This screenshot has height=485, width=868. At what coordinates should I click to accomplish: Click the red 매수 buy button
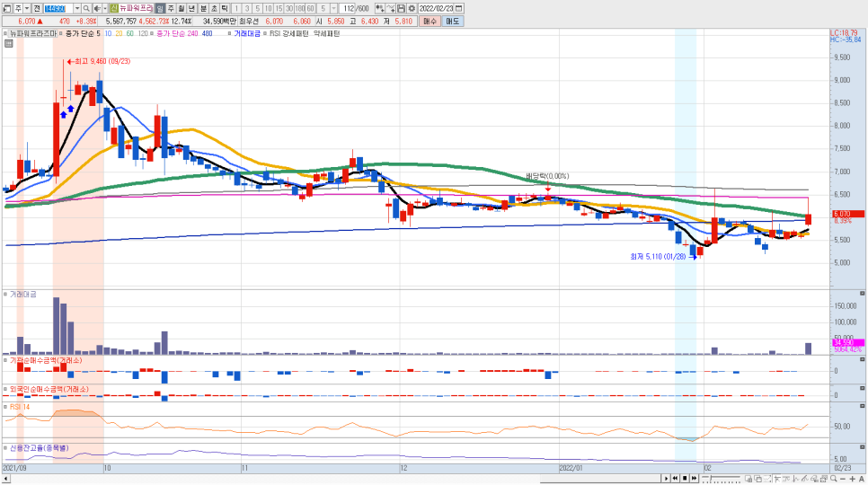(430, 20)
